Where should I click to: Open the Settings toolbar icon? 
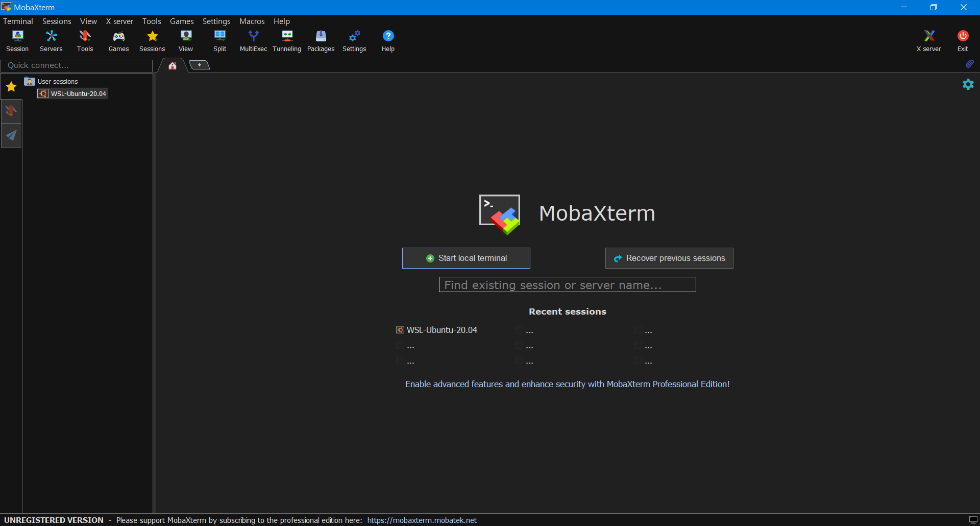354,41
